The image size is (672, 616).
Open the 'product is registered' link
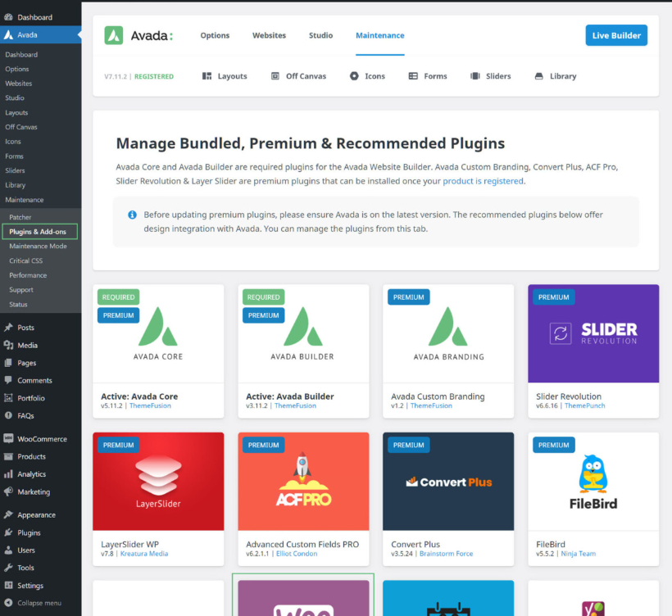[x=482, y=180]
